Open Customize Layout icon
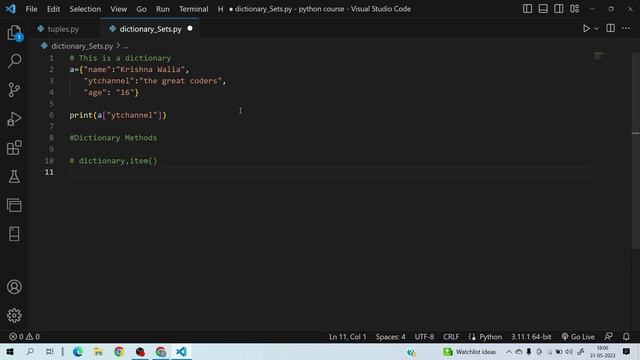The width and height of the screenshot is (640, 360). tap(574, 9)
